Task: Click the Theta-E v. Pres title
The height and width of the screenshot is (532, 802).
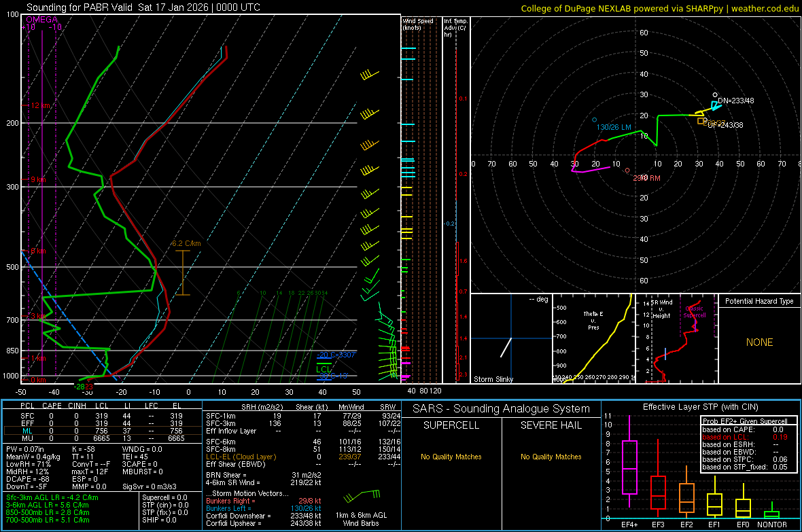Action: pos(593,320)
